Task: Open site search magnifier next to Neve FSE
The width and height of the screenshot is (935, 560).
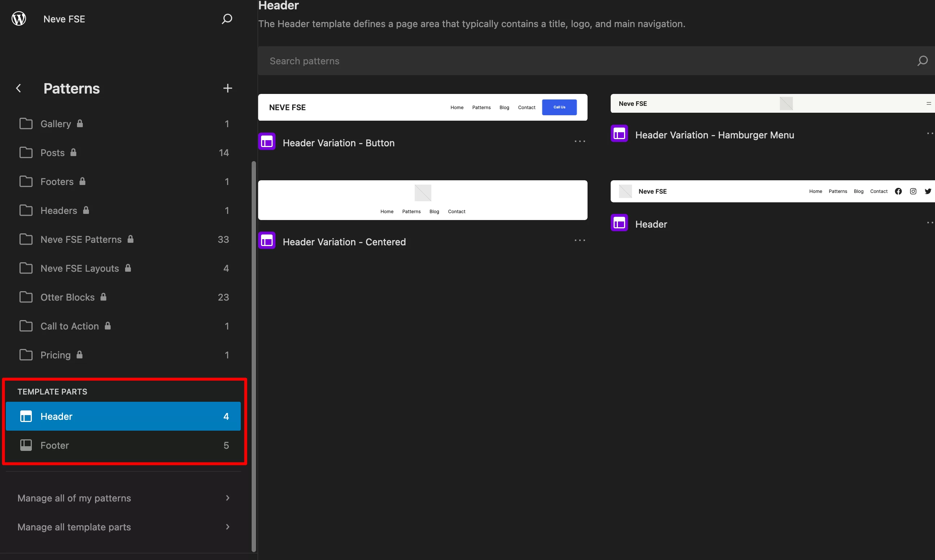Action: 227,19
